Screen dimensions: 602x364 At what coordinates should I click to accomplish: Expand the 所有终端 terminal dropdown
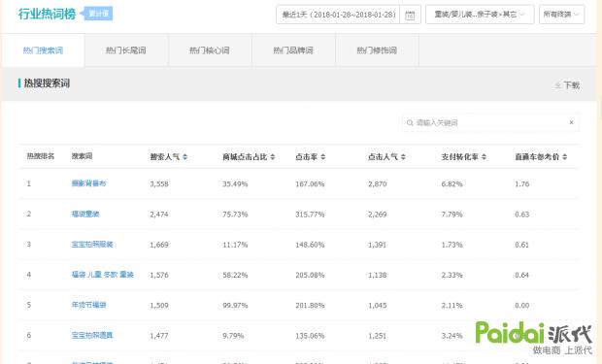561,15
